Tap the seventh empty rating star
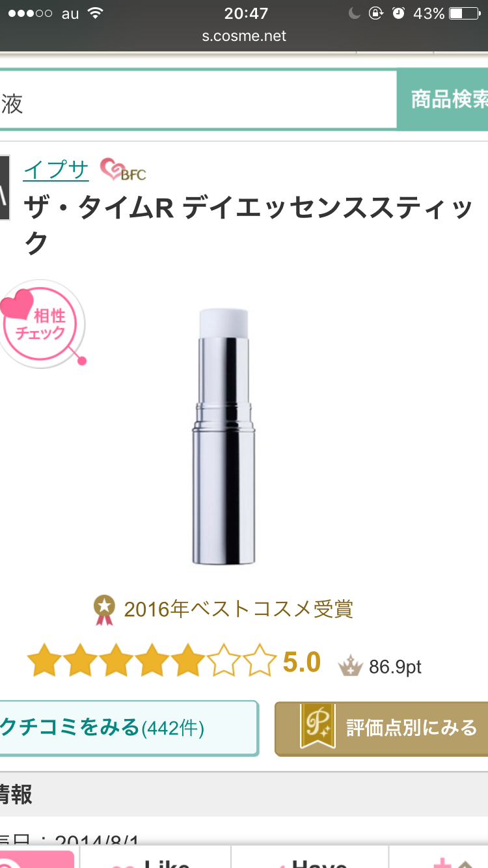Image resolution: width=488 pixels, height=868 pixels. tap(260, 661)
